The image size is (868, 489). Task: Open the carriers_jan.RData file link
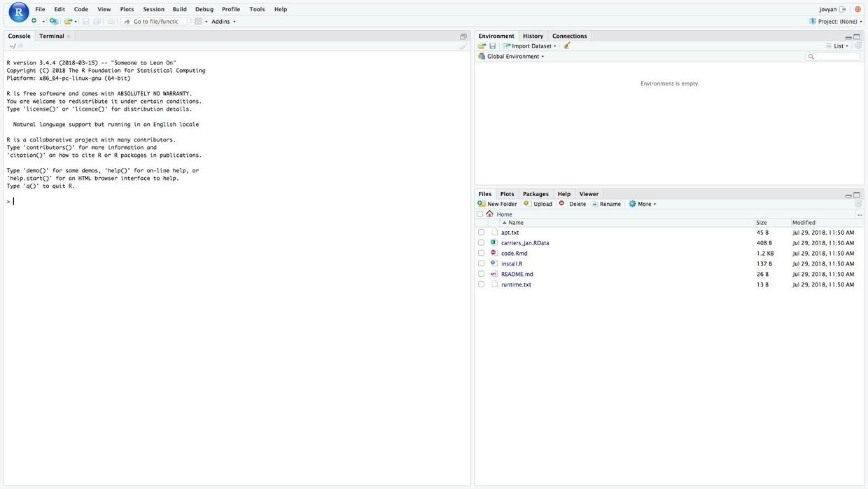pos(525,243)
